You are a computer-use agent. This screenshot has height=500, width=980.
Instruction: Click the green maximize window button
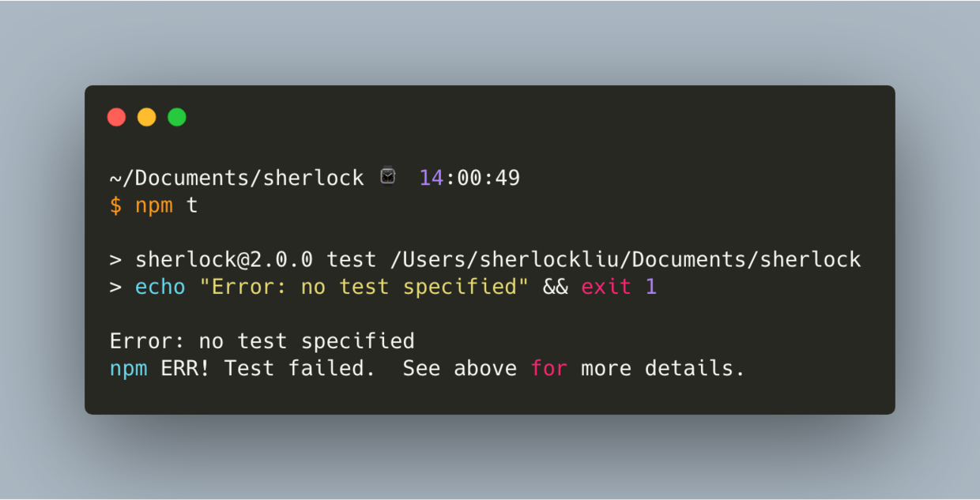[x=177, y=118]
